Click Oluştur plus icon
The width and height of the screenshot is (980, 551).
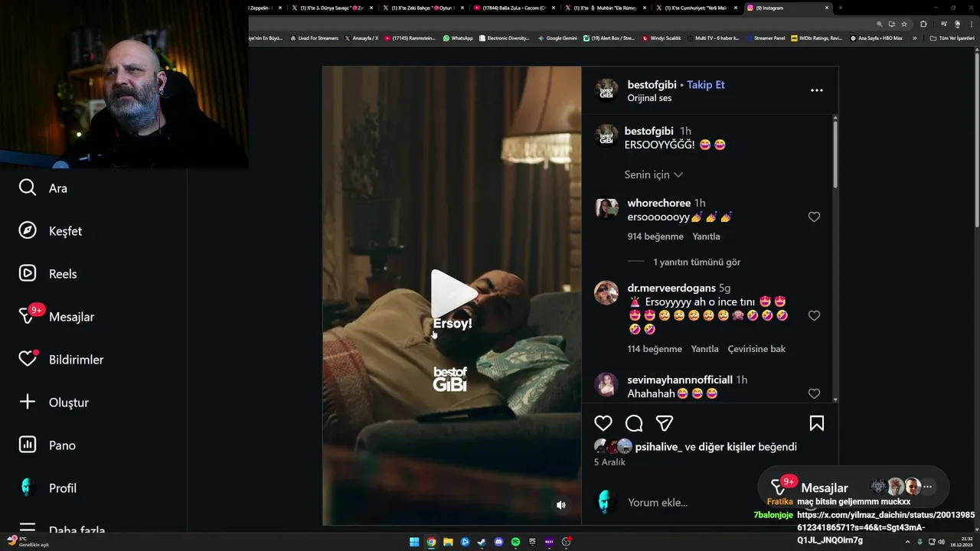[28, 403]
